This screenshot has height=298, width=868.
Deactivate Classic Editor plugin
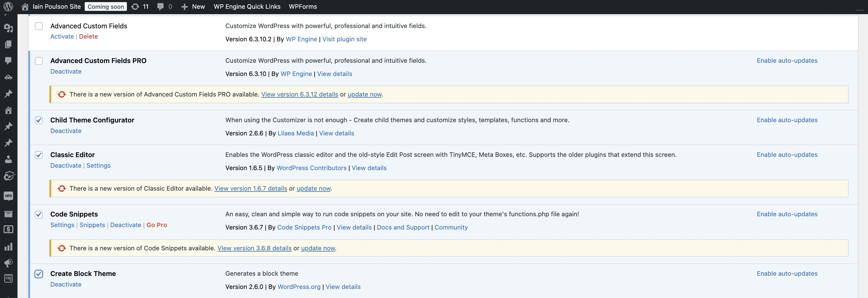point(66,166)
